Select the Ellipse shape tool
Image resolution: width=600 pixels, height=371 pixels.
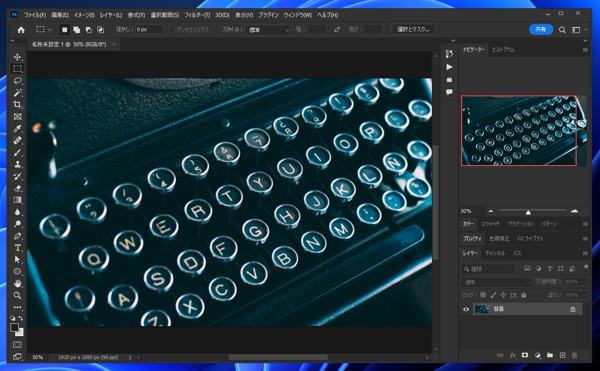(x=18, y=272)
